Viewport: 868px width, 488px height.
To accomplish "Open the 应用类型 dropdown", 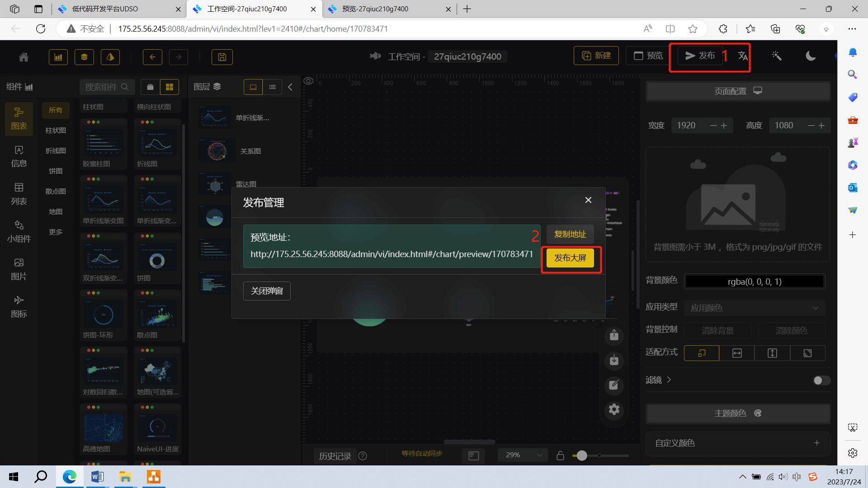I will pyautogui.click(x=754, y=308).
